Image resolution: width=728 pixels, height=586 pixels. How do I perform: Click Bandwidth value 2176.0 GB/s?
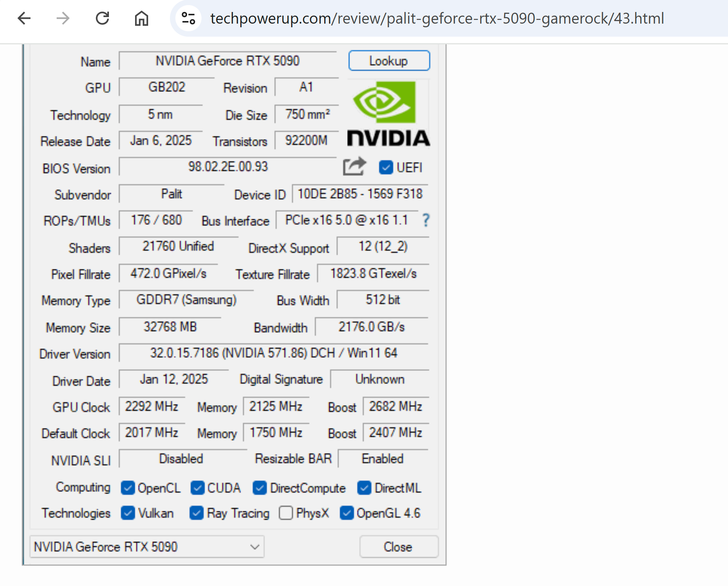tap(372, 327)
